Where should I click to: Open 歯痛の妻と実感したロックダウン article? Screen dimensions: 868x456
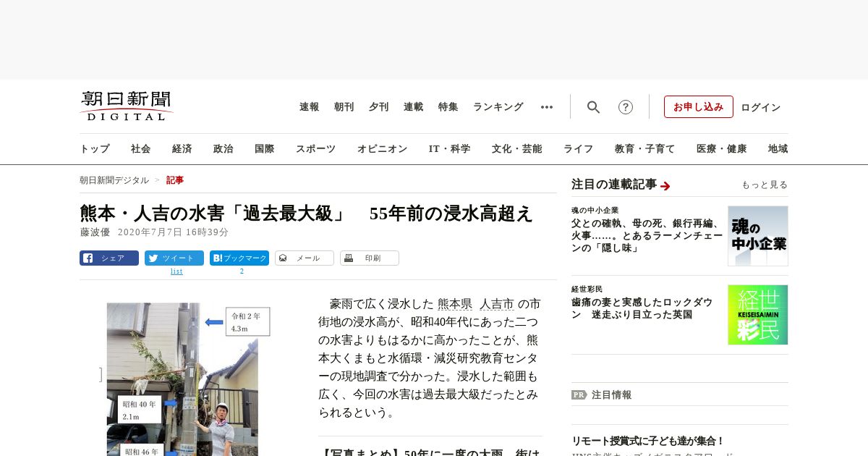pyautogui.click(x=642, y=308)
